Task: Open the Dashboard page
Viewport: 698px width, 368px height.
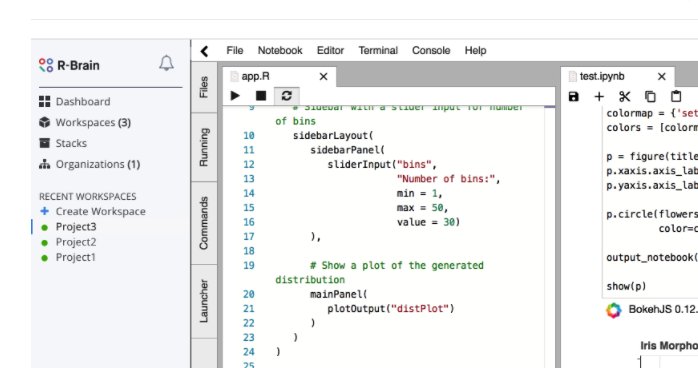Action: pyautogui.click(x=83, y=101)
